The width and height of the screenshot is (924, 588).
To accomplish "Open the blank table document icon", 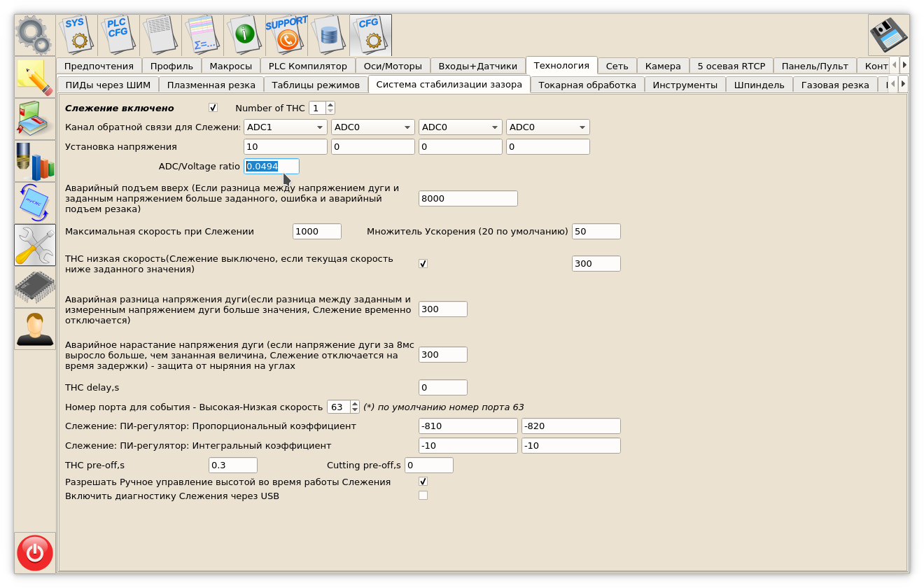I will [x=161, y=35].
